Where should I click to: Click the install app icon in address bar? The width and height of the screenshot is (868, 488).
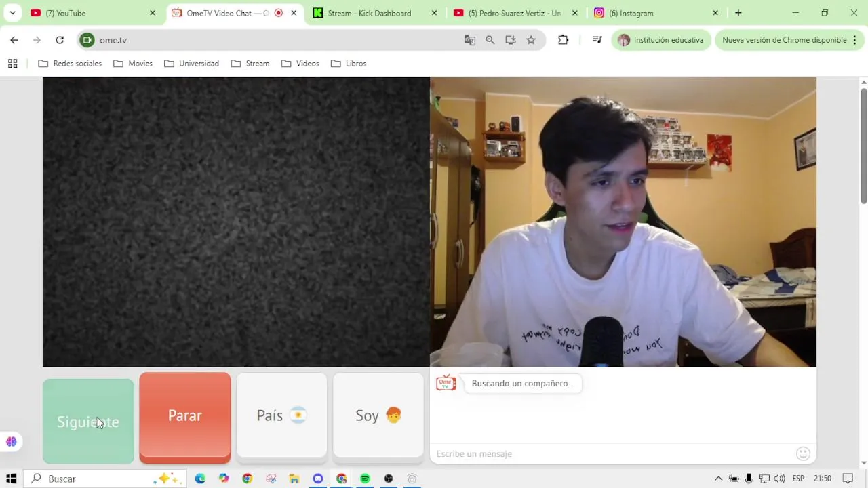511,40
